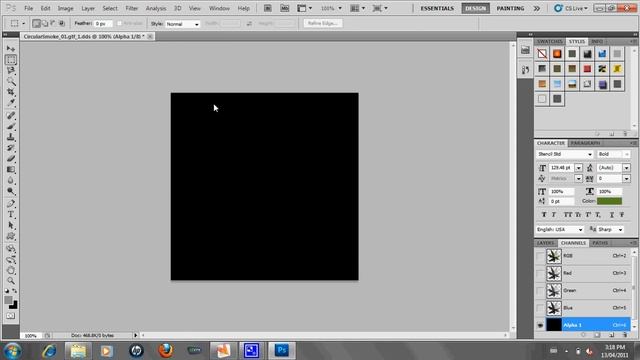This screenshot has height=360, width=640.
Task: Switch to the Swatches tab
Action: point(550,42)
